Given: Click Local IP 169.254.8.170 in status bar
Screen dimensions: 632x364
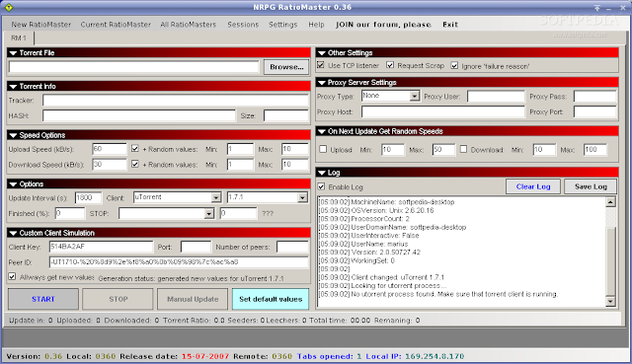Looking at the screenshot, I should click(415, 356).
